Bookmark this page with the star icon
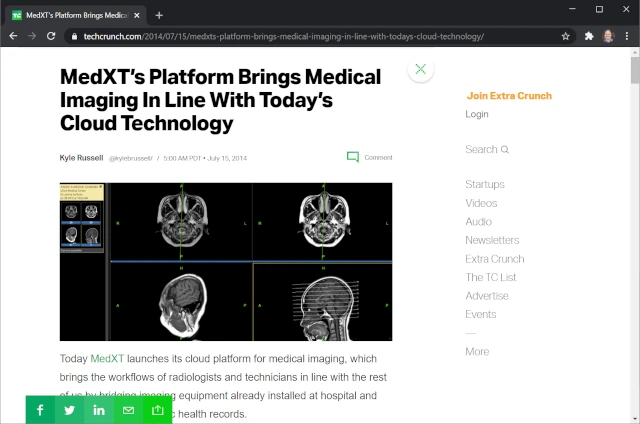Image resolution: width=640 pixels, height=424 pixels. coord(565,36)
